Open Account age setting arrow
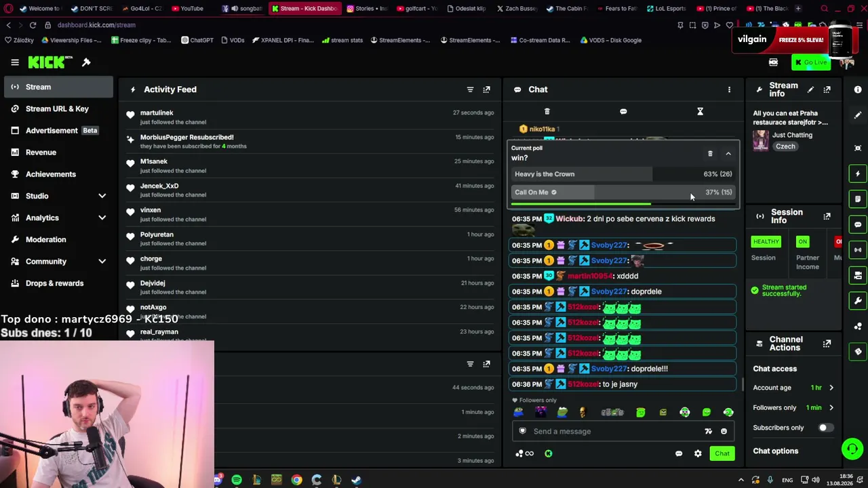 pyautogui.click(x=831, y=388)
